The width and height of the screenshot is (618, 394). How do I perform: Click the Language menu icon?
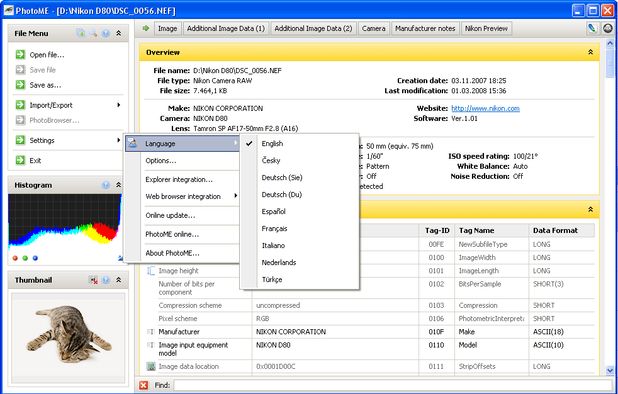pyautogui.click(x=133, y=143)
